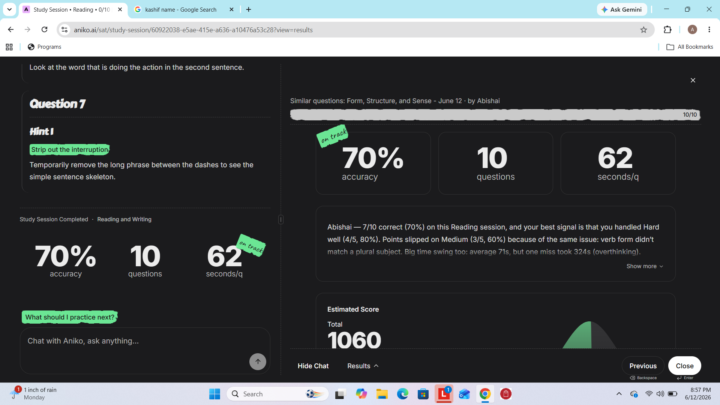Screen dimensions: 720x405
Task: Expand the Show more summary text
Action: coord(645,266)
